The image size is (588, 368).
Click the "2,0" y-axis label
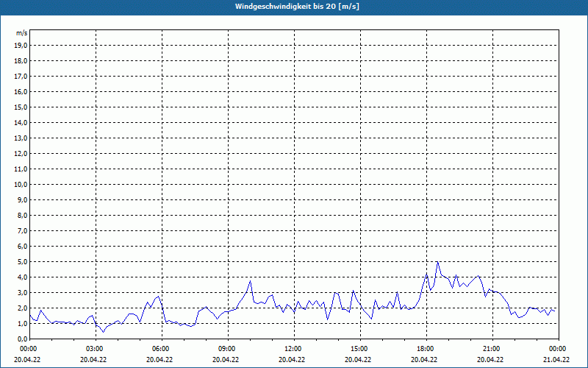[x=22, y=308]
